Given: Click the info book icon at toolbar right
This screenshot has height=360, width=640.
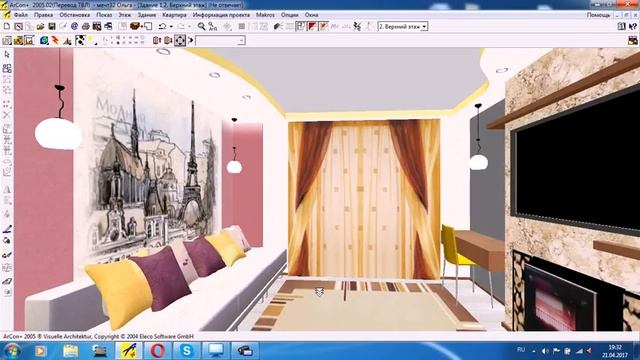Looking at the screenshot, I should pyautogui.click(x=621, y=26).
